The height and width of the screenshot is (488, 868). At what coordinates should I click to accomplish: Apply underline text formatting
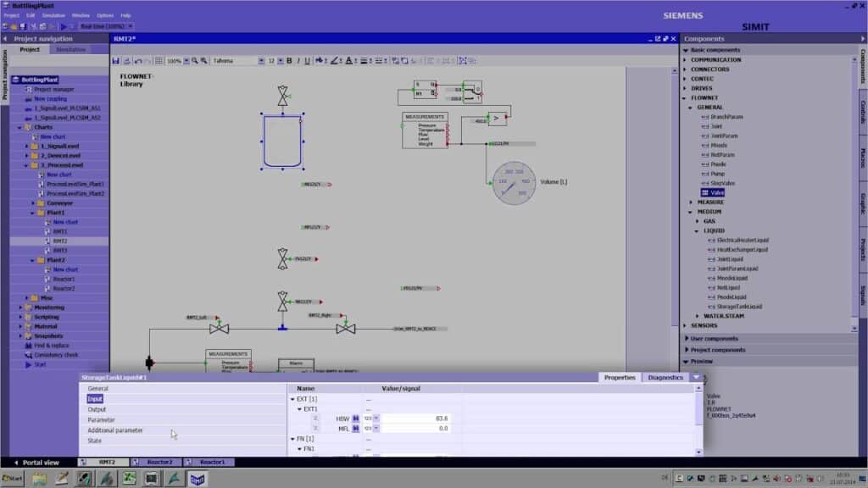click(x=307, y=61)
